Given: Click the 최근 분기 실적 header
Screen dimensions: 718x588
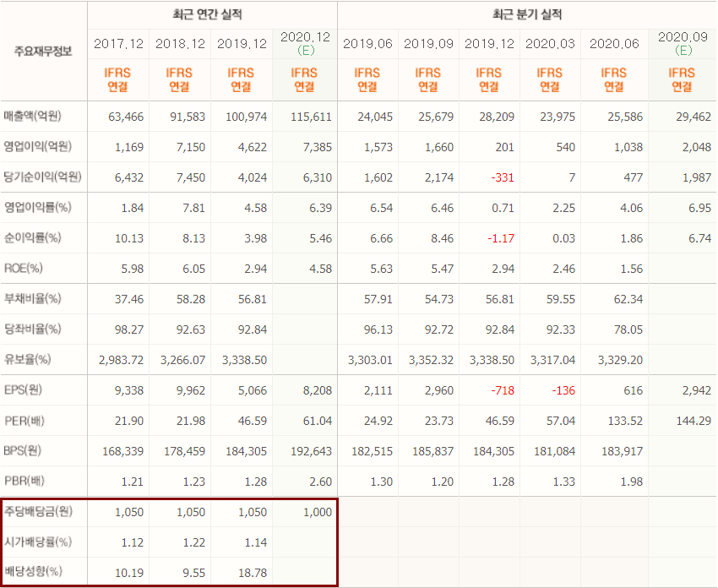Looking at the screenshot, I should pos(527,14).
